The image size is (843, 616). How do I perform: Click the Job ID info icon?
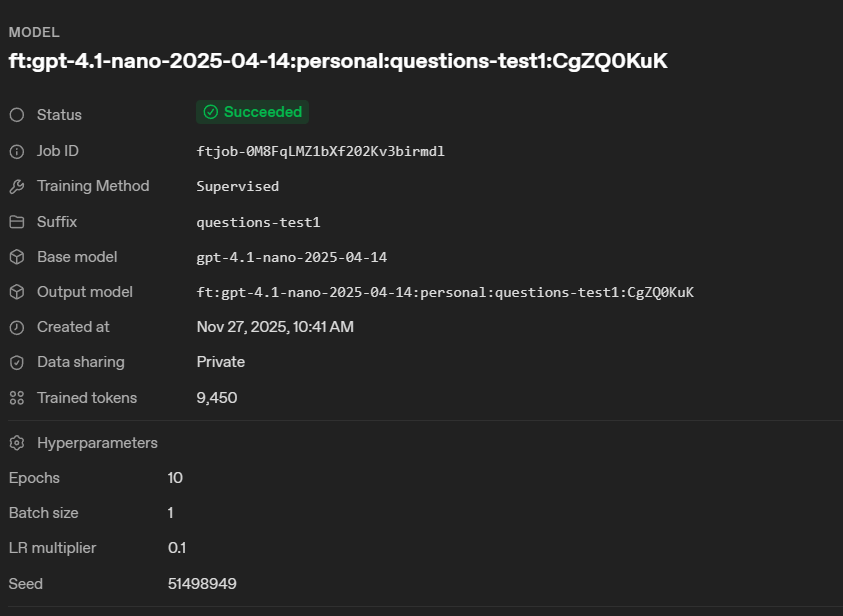coord(16,151)
